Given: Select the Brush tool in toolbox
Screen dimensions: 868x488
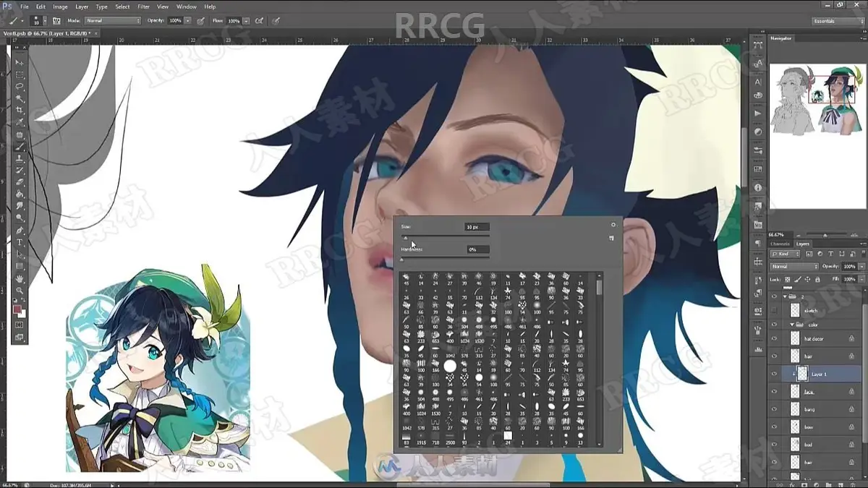Looking at the screenshot, I should (20, 146).
